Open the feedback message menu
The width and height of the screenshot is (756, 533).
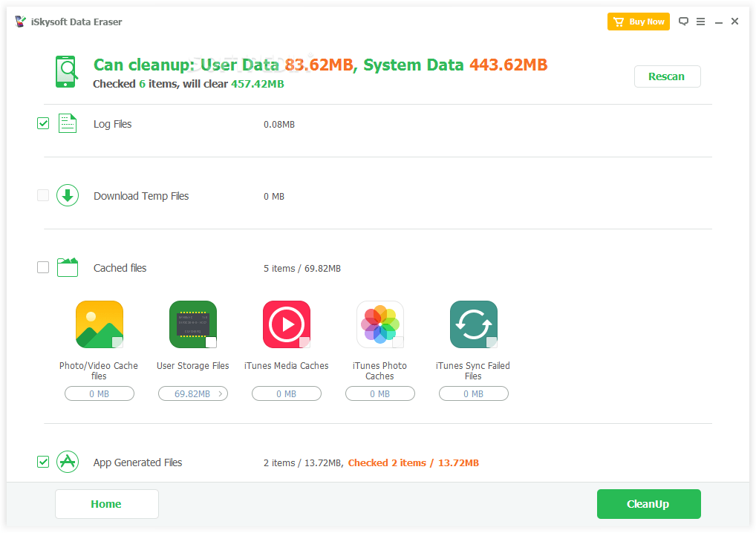[683, 22]
